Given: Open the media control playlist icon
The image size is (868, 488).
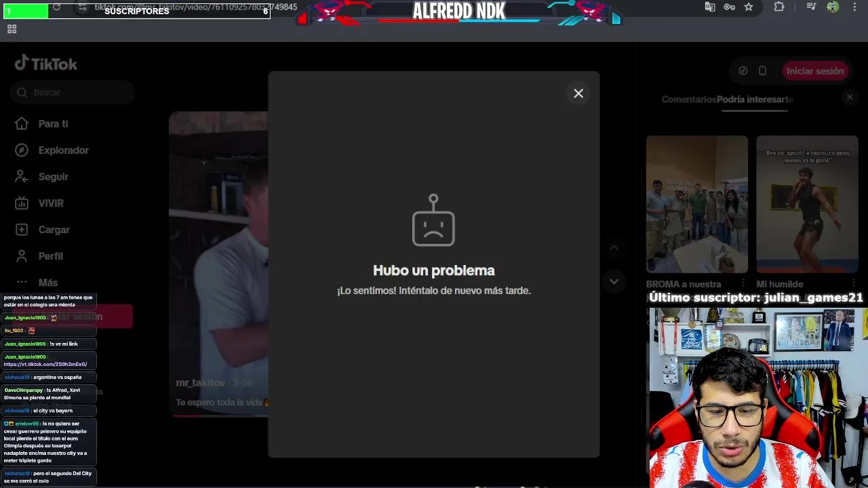Looking at the screenshot, I should (x=811, y=7).
